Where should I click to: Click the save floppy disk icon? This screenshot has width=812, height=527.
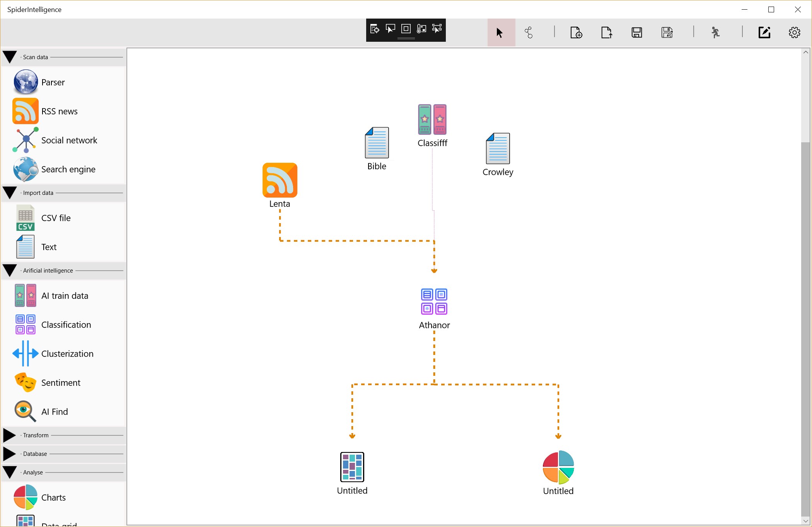click(x=637, y=33)
